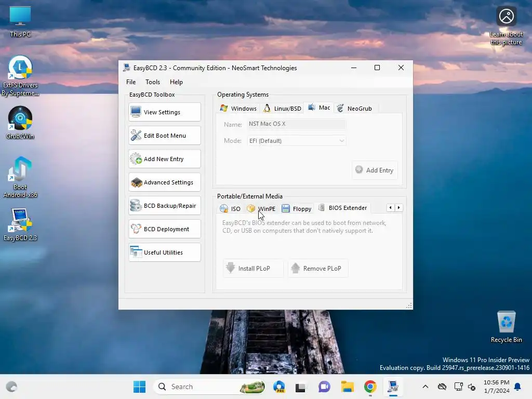Viewport: 532px width, 399px height.
Task: Open the black app icon on taskbar
Action: pyautogui.click(x=300, y=387)
